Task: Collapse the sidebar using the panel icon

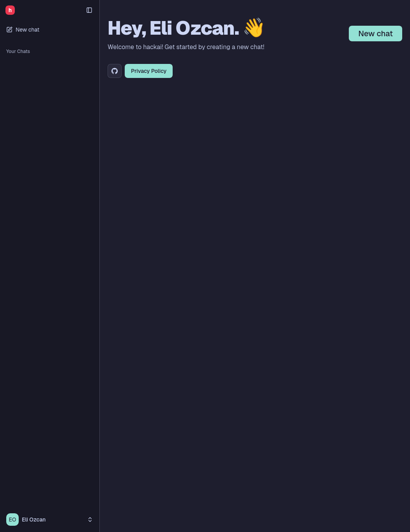Action: (x=89, y=10)
